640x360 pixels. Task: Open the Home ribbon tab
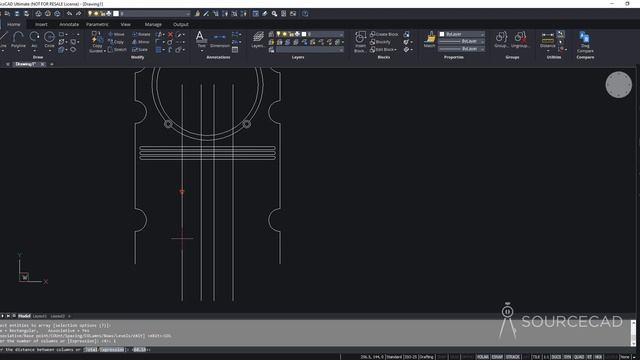point(13,24)
